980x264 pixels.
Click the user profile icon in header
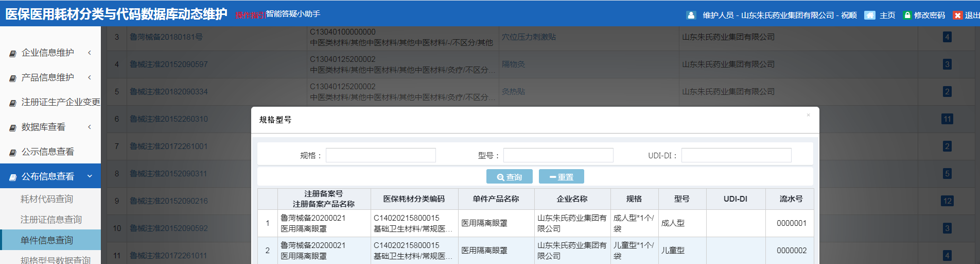[691, 15]
